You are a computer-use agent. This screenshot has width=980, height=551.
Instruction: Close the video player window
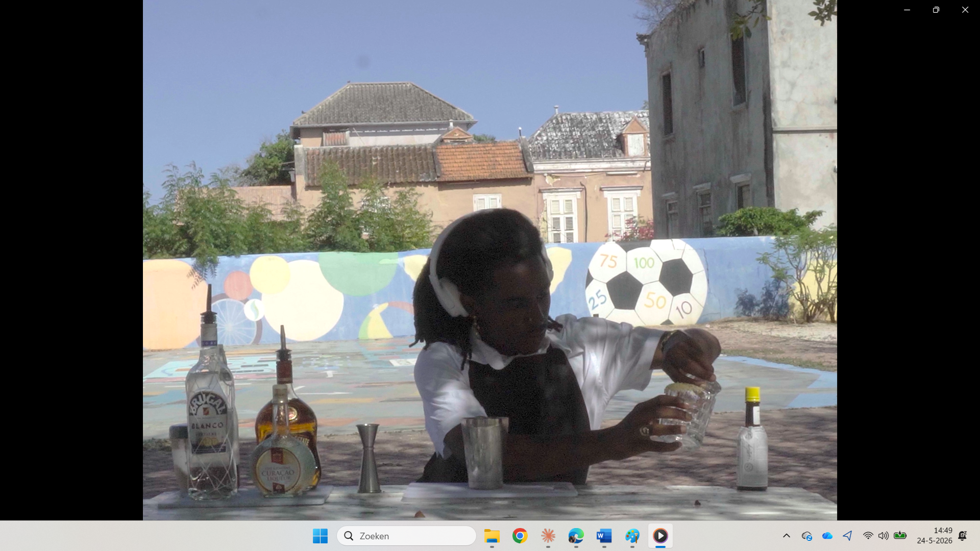coord(965,10)
